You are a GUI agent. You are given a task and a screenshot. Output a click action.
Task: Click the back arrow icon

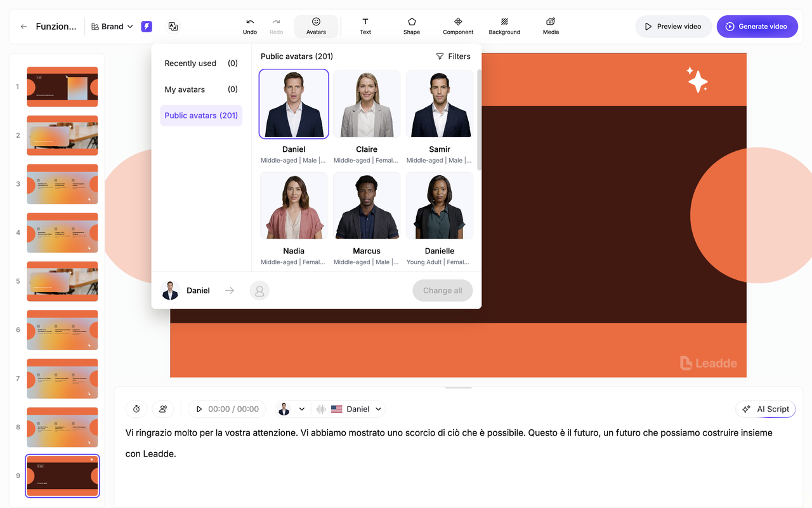click(x=23, y=27)
